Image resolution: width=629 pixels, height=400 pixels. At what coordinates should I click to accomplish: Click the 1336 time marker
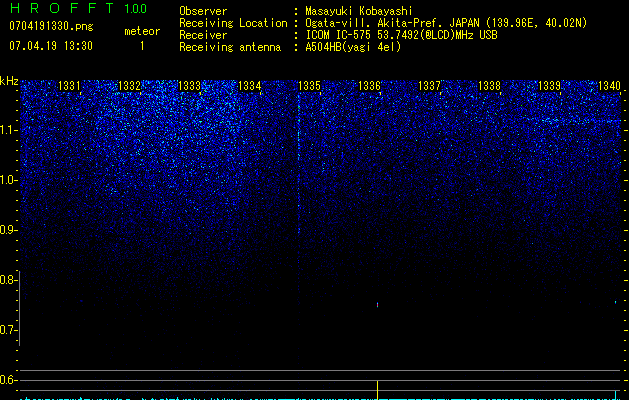click(369, 86)
